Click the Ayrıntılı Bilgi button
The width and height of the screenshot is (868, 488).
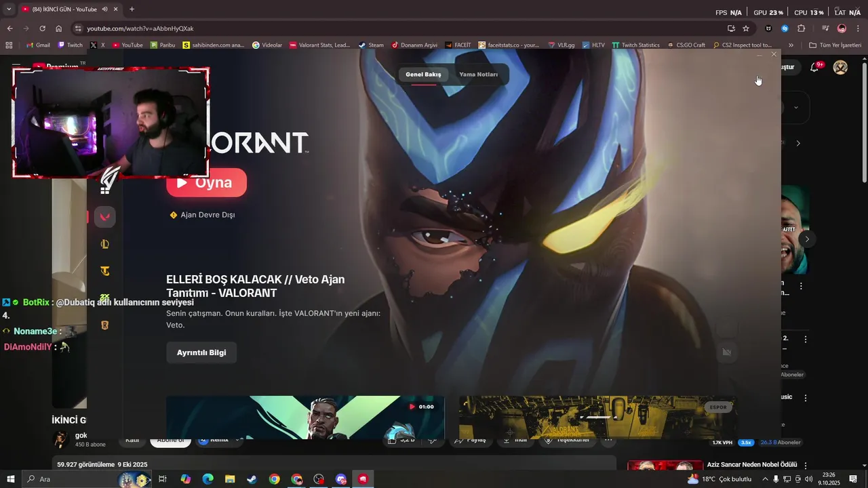201,352
